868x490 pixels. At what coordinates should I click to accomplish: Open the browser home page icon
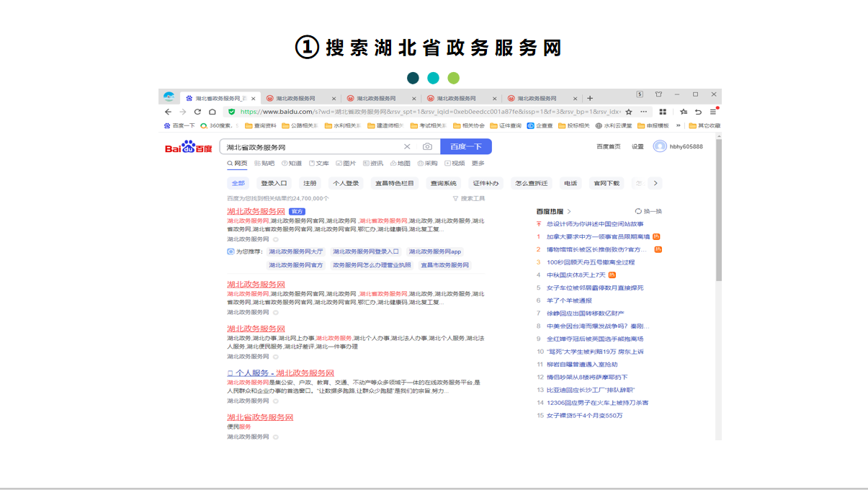(x=212, y=112)
